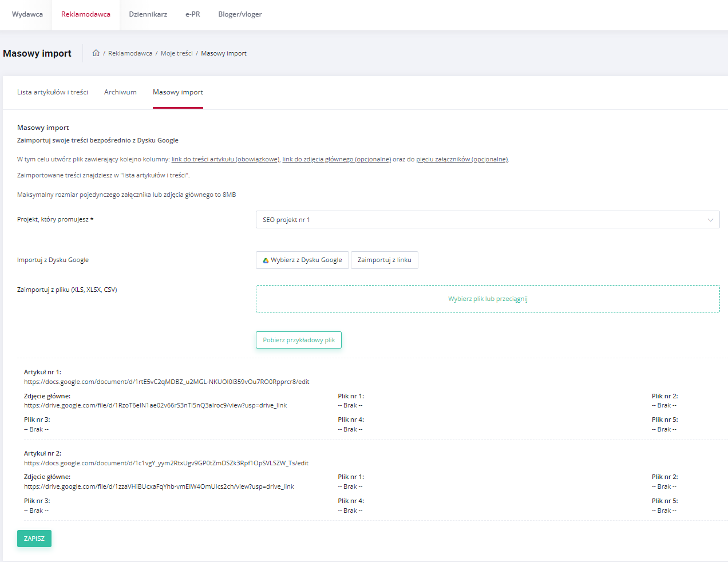
Task: Open the Archiwum tab
Action: (120, 92)
